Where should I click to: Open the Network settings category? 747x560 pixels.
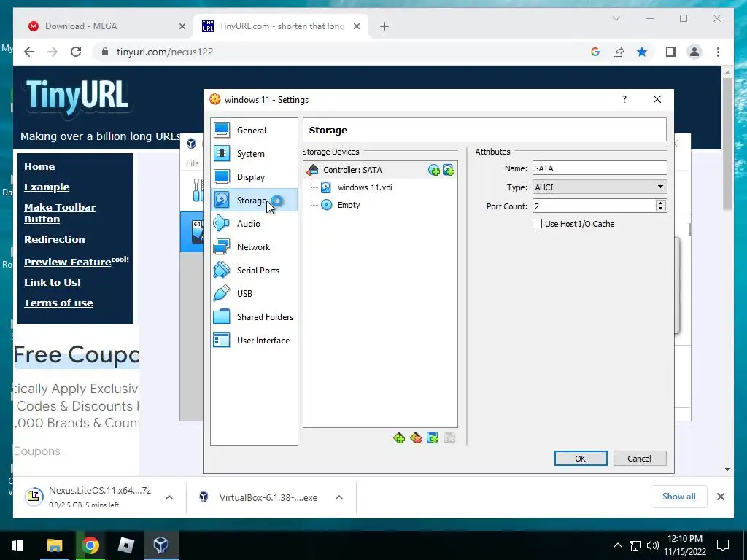253,246
